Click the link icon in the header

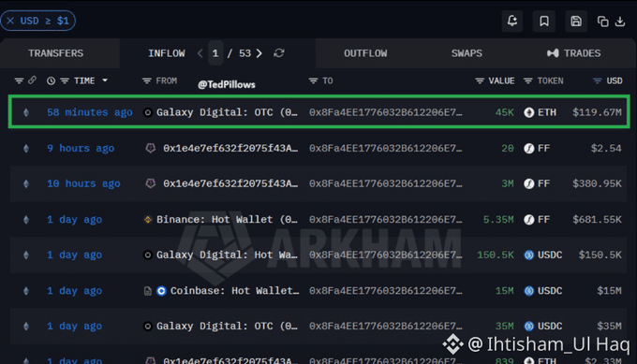pos(32,80)
